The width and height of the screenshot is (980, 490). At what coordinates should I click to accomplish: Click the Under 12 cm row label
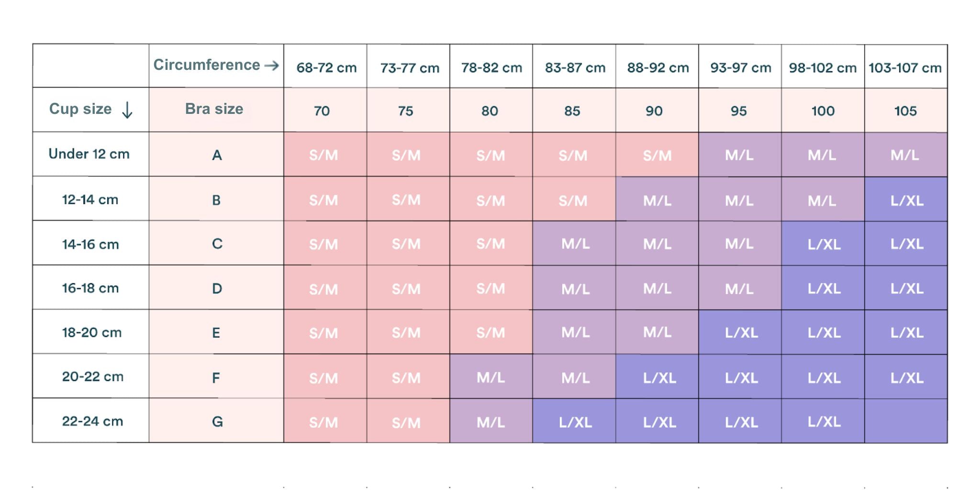89,154
